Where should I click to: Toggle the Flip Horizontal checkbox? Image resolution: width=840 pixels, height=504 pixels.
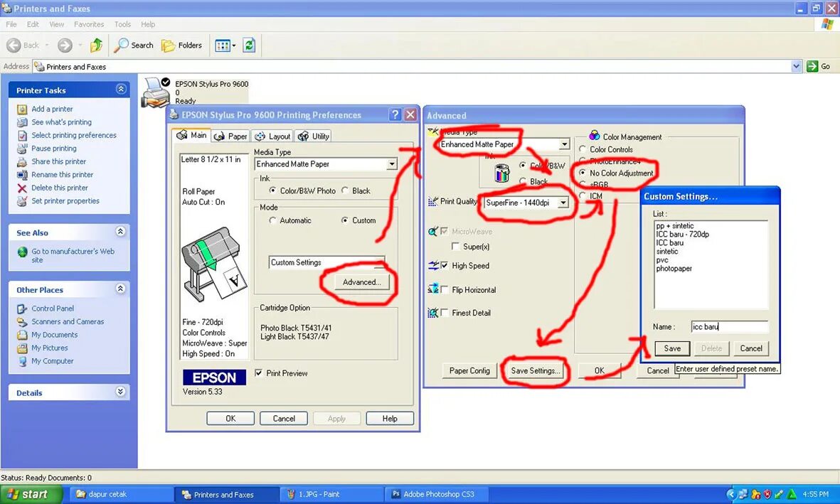tap(444, 290)
